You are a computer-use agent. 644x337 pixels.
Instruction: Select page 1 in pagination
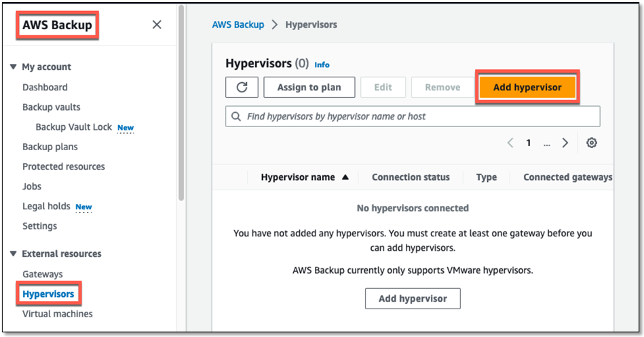point(529,143)
